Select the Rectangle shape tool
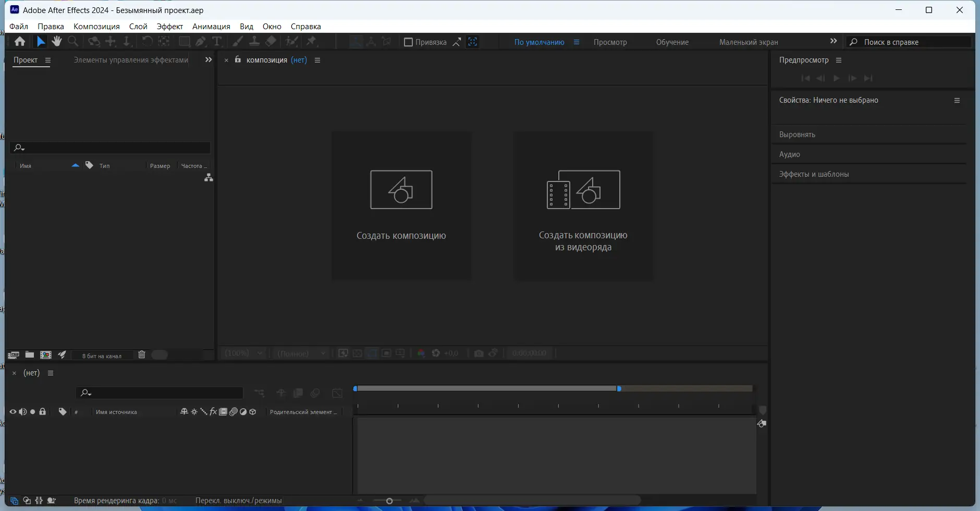980x511 pixels. click(184, 42)
